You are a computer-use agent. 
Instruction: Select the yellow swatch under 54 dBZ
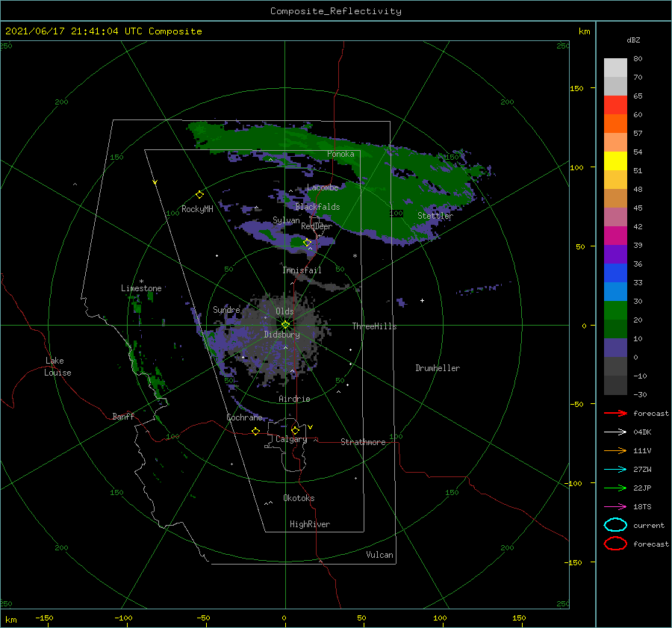click(615, 161)
